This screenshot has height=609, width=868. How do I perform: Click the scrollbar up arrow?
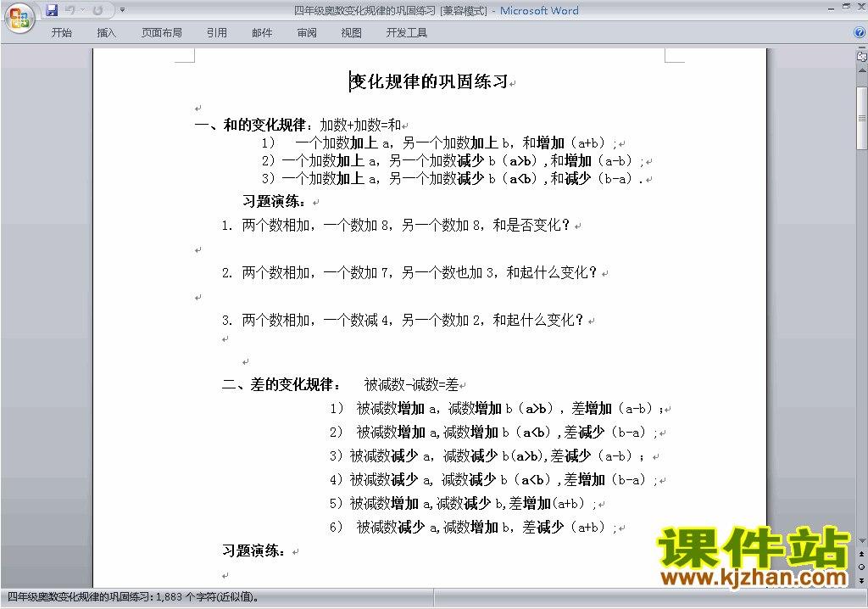click(x=862, y=71)
